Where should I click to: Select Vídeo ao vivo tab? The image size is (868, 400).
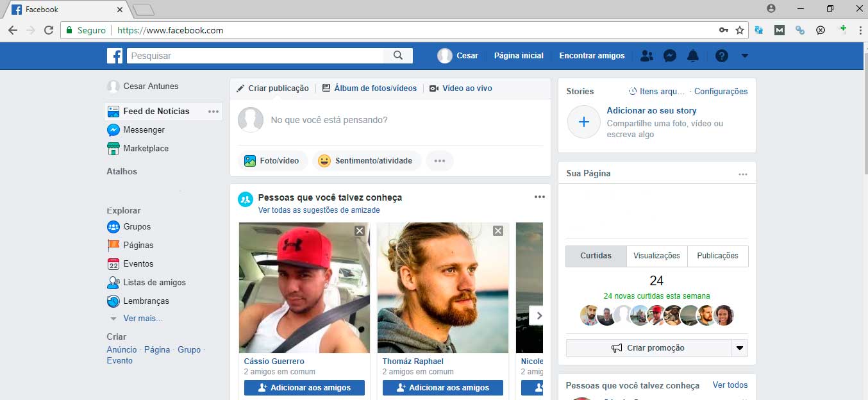(461, 88)
